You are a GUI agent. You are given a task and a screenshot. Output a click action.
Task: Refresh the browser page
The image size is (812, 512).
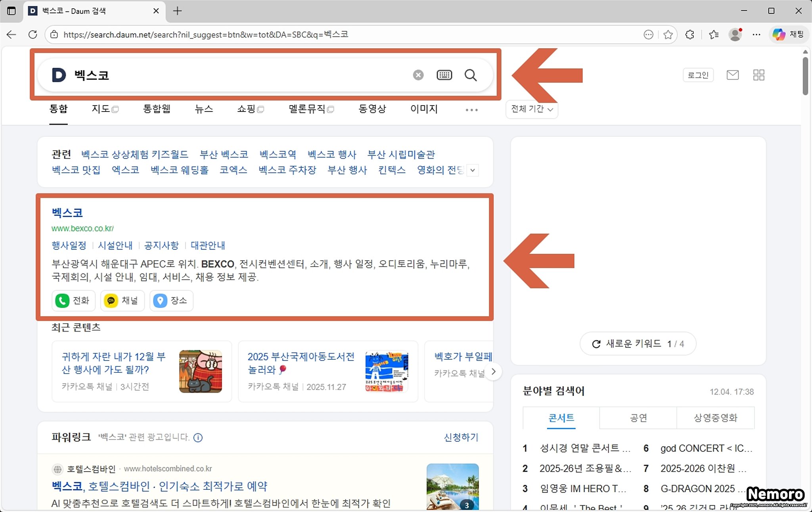click(33, 35)
